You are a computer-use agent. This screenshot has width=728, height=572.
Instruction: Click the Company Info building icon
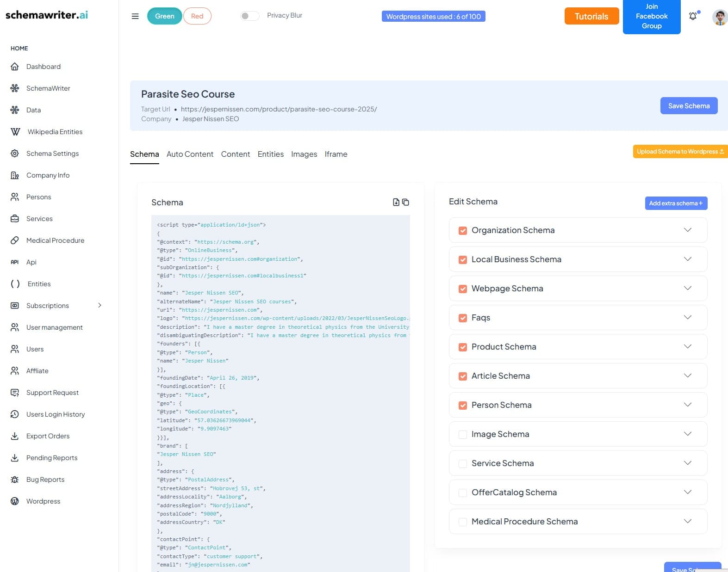click(x=15, y=175)
